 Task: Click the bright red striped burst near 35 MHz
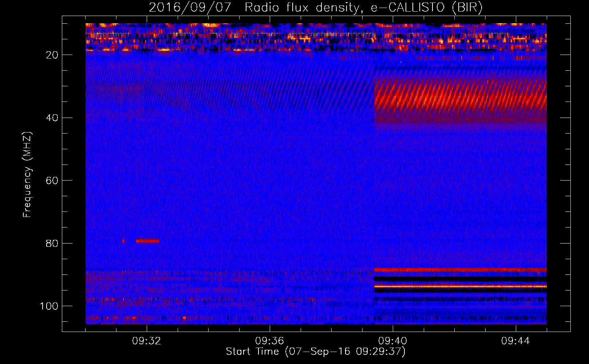point(460,96)
